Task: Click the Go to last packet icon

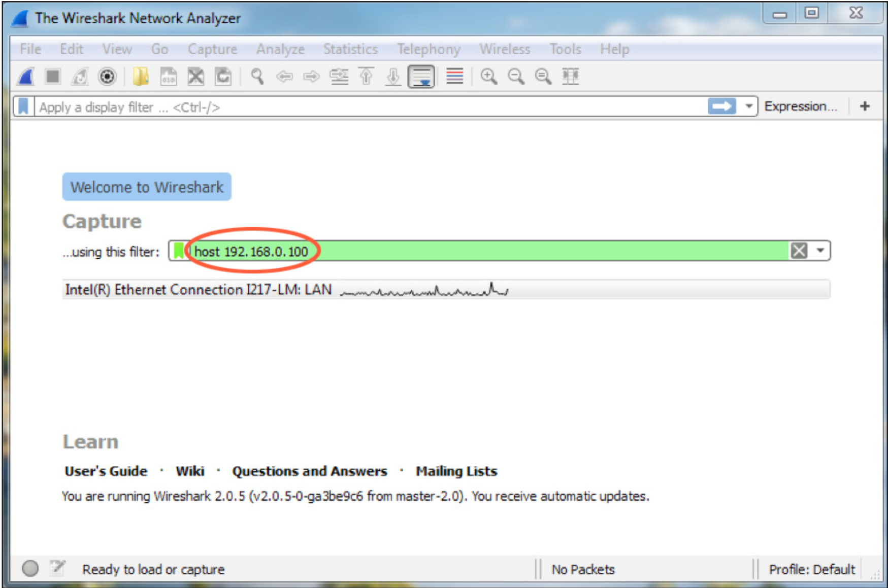Action: click(x=392, y=77)
